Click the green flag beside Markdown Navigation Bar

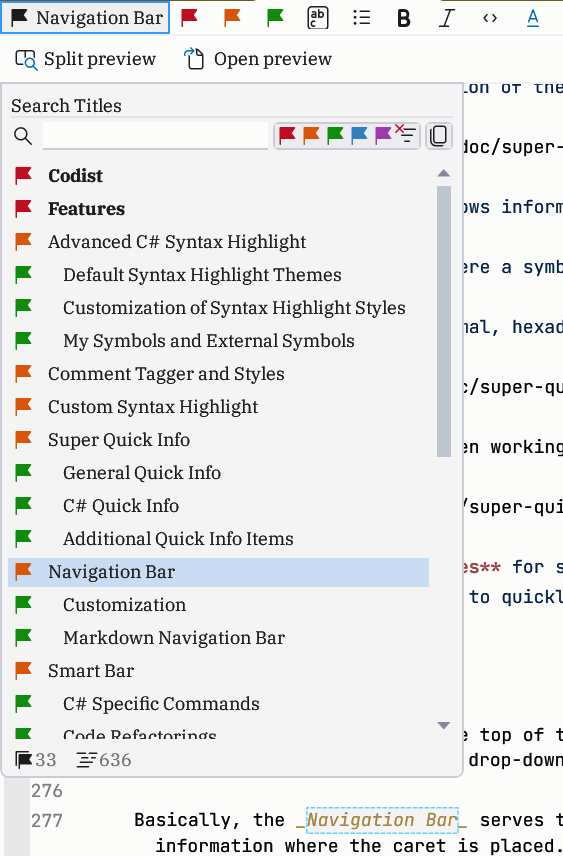(23, 638)
